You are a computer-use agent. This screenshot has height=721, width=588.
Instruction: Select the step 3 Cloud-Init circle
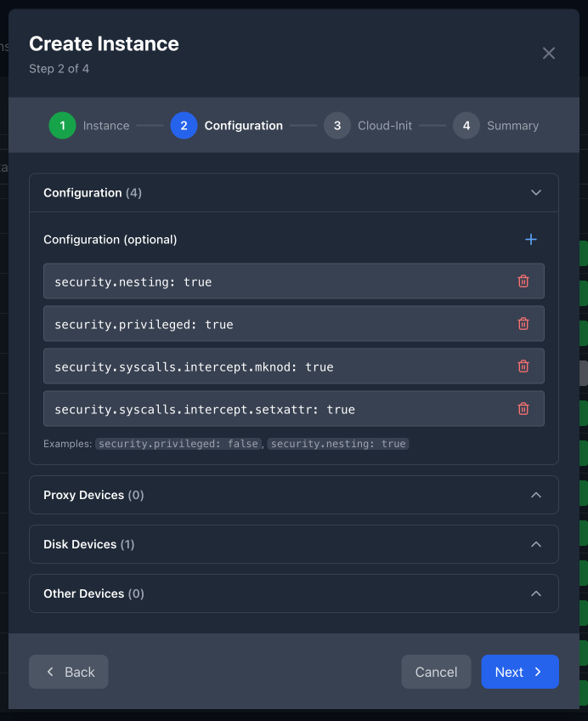point(336,125)
